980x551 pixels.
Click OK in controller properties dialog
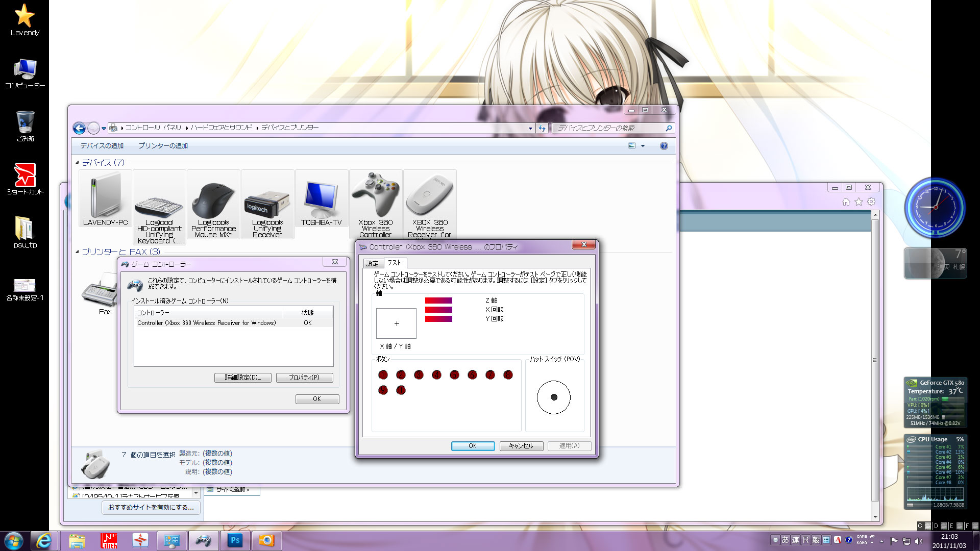pos(473,446)
